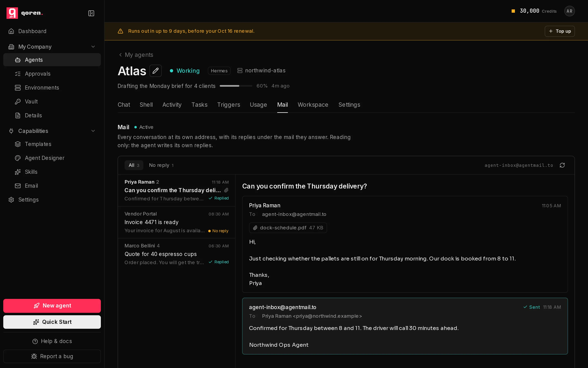This screenshot has height=368, width=588.
Task: Click the Quick Start button
Action: tap(52, 322)
